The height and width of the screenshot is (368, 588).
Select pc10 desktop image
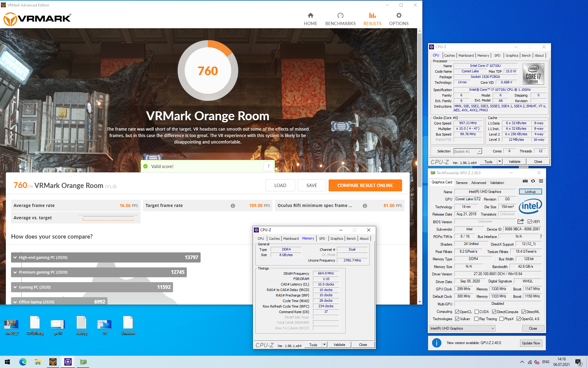pyautogui.click(x=58, y=326)
